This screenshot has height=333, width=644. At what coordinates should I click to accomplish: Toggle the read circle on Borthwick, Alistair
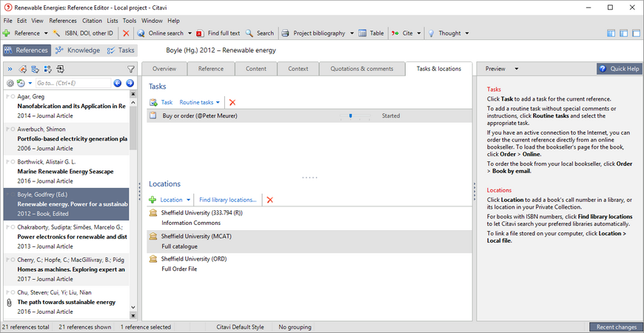click(x=13, y=162)
